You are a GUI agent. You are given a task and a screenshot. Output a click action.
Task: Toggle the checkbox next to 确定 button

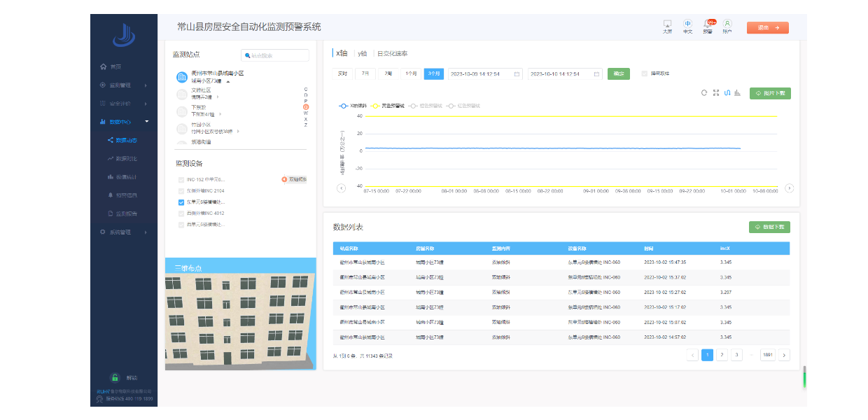[x=645, y=73]
